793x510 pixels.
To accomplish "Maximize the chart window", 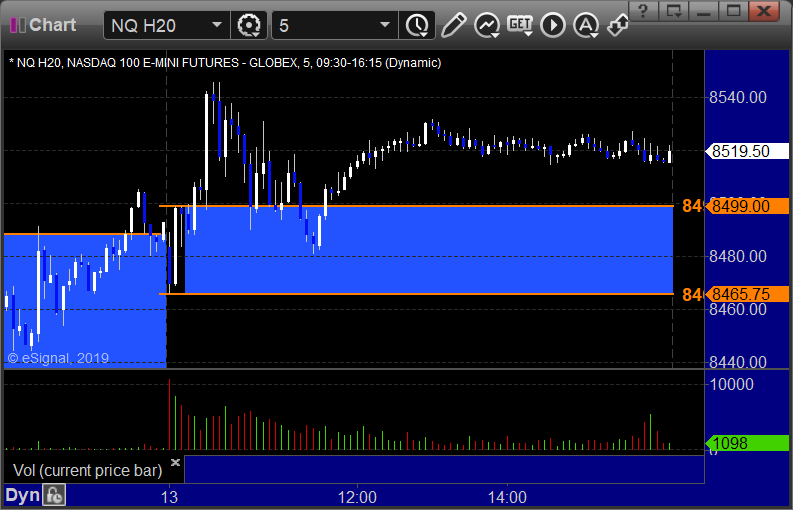I will [x=733, y=11].
